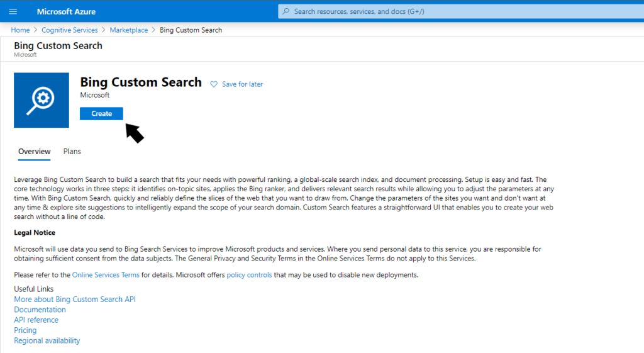Switch to the Overview tab

coord(34,152)
